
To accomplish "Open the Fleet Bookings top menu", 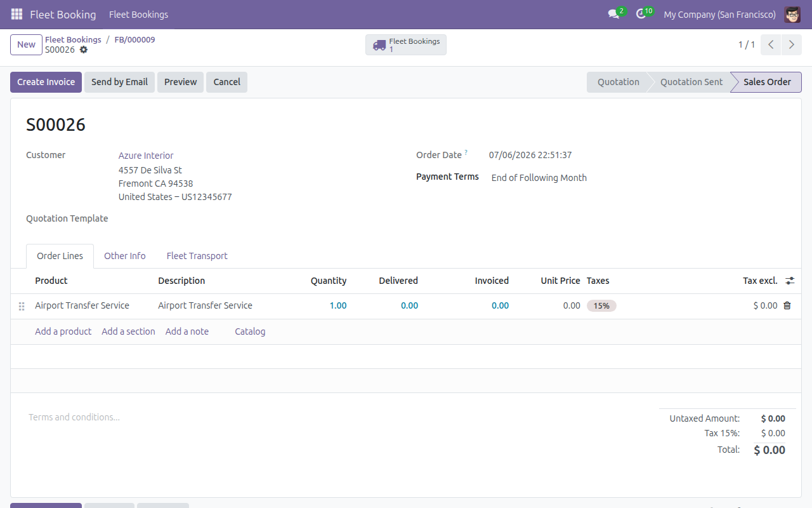I will [138, 14].
